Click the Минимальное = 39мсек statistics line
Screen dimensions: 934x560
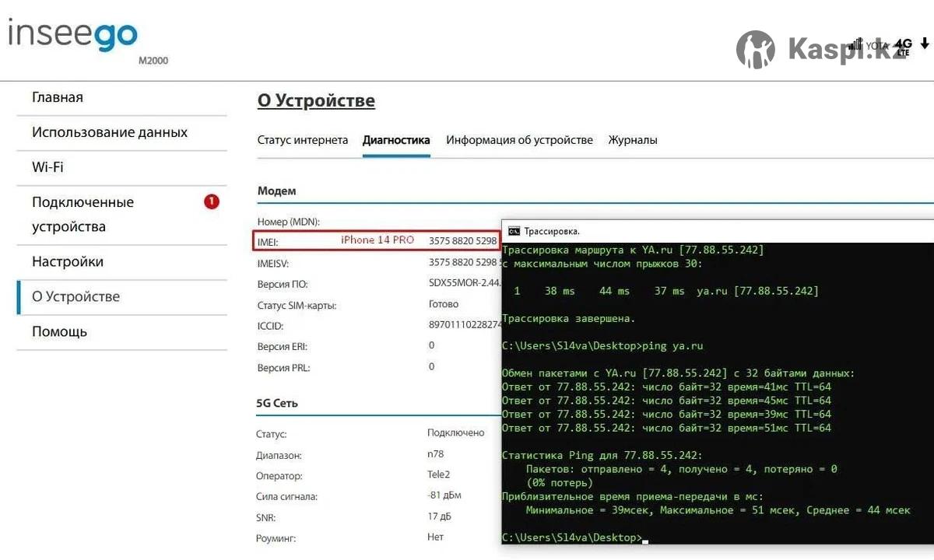[x=718, y=510]
